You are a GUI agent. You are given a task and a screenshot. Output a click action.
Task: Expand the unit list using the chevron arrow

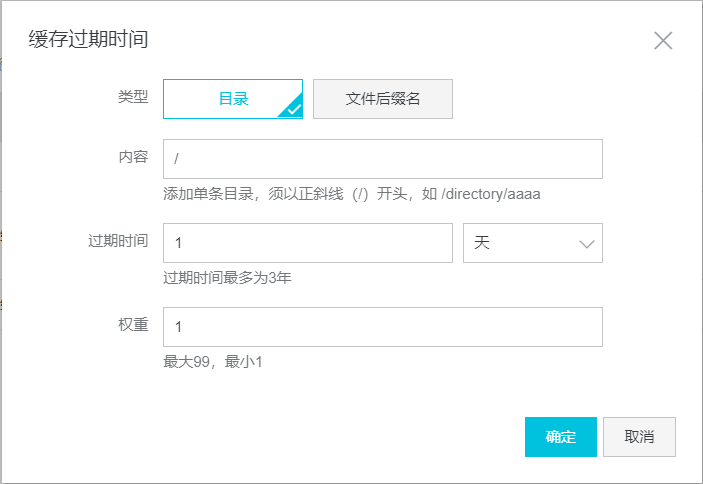point(585,244)
